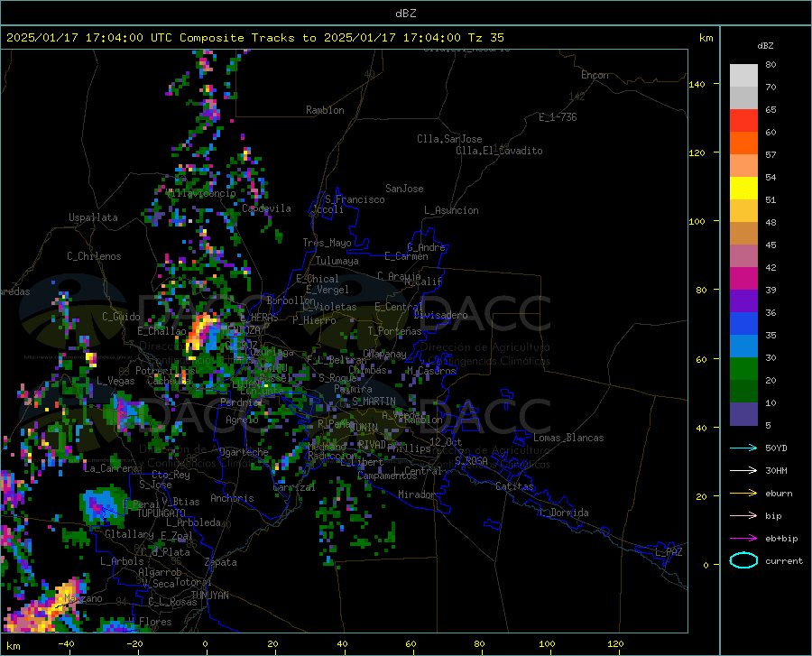Click the red 60 dBZ color swatch
The width and height of the screenshot is (812, 656).
(743, 120)
